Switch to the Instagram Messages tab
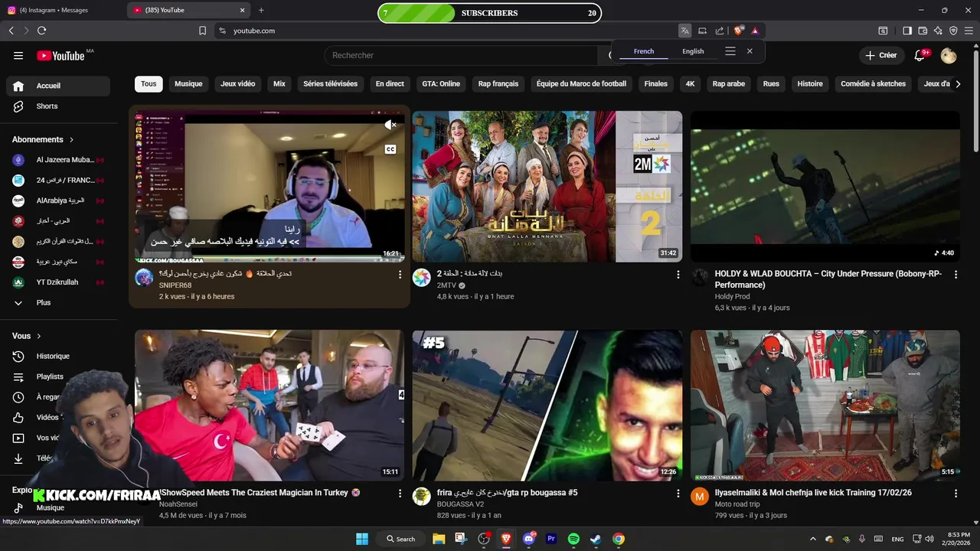Viewport: 980px width, 551px height. (x=63, y=10)
